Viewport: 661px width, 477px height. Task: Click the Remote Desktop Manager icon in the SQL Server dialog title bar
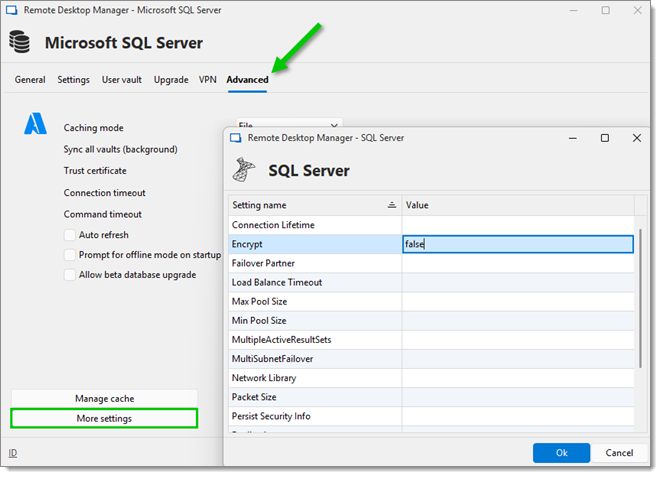pyautogui.click(x=235, y=138)
